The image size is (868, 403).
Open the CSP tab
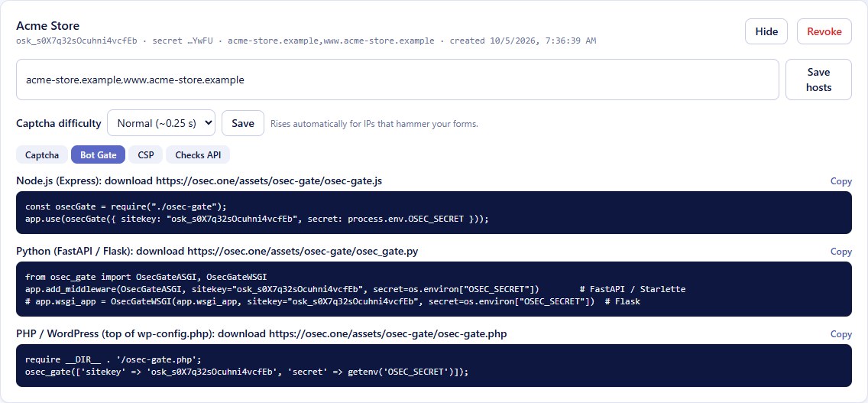pos(146,155)
